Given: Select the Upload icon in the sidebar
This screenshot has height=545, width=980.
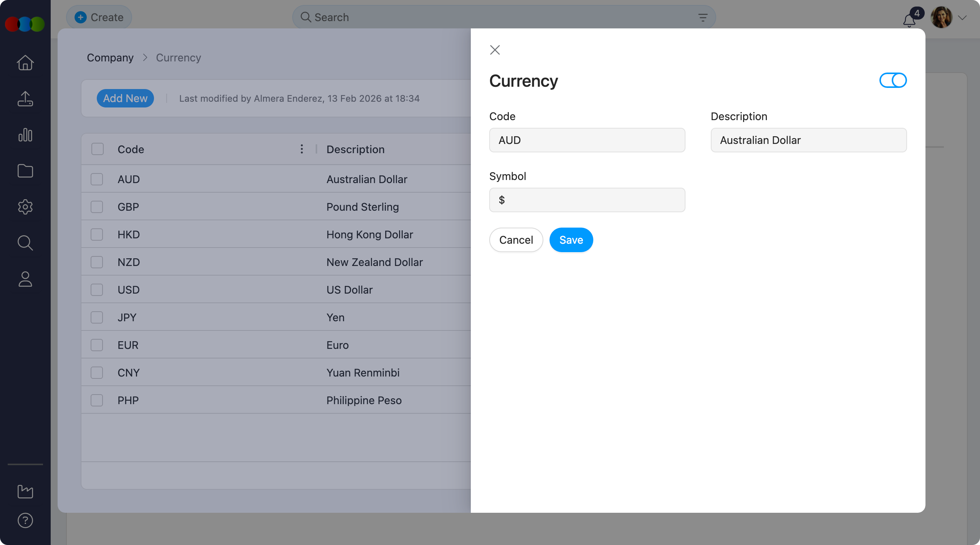Looking at the screenshot, I should 25,99.
